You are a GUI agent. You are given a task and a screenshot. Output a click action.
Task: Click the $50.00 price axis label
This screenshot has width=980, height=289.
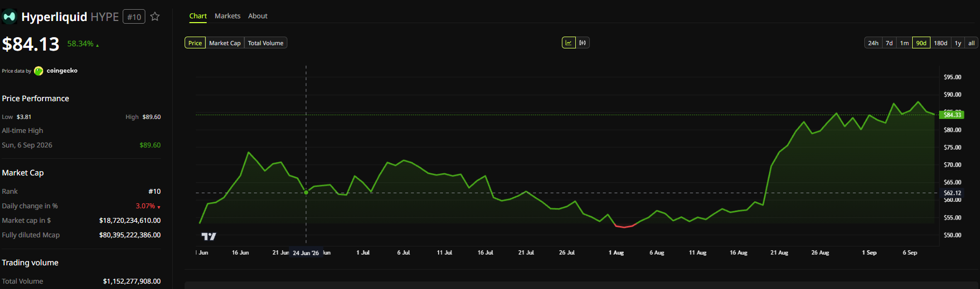[953, 235]
